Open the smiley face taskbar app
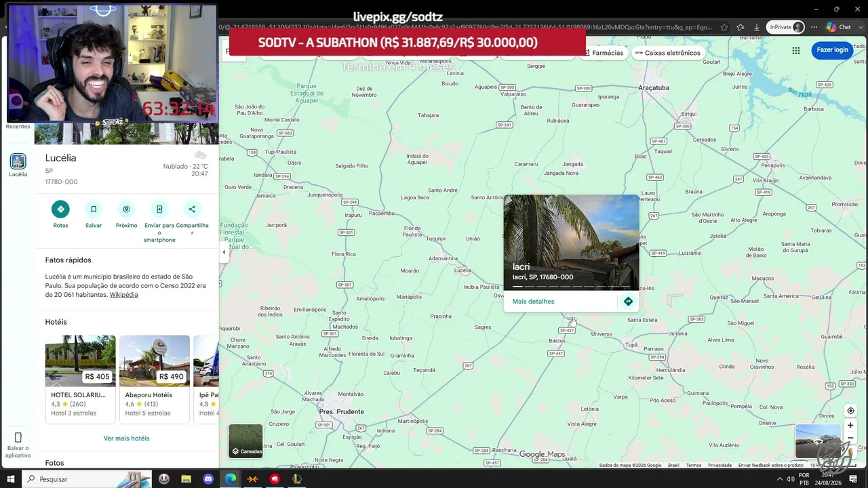 pos(164,479)
